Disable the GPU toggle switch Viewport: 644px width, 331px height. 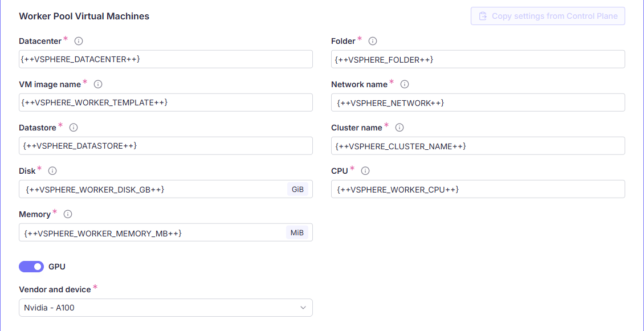coord(31,267)
